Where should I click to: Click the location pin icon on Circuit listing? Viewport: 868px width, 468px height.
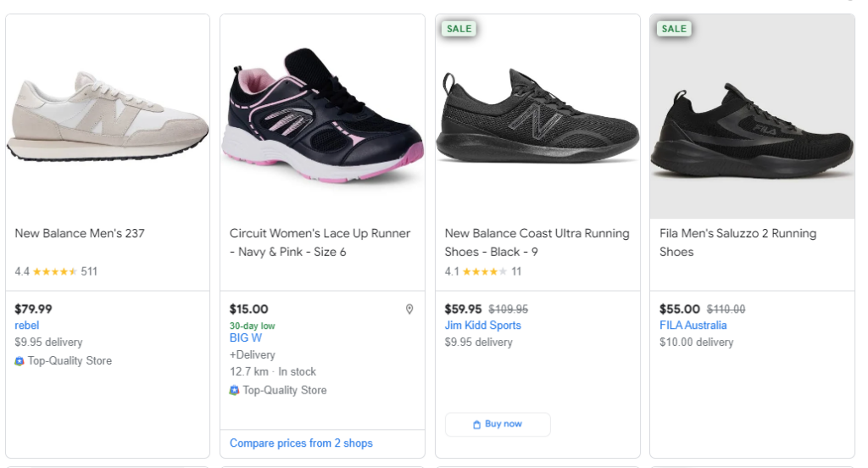point(409,309)
